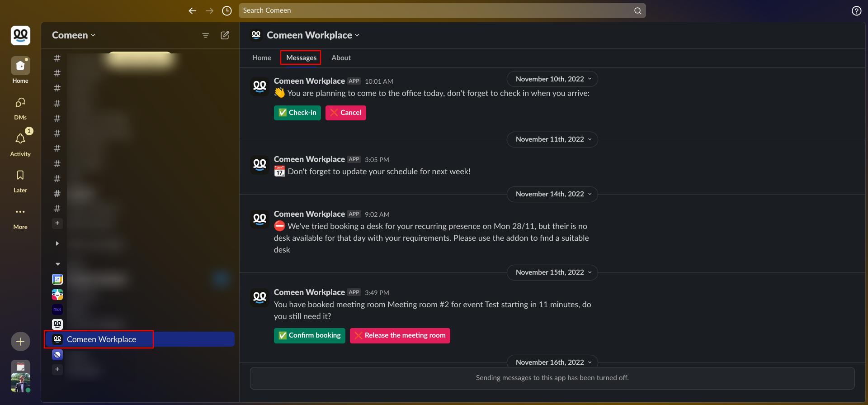Go forward with the right arrow
868x405 pixels.
pyautogui.click(x=210, y=11)
